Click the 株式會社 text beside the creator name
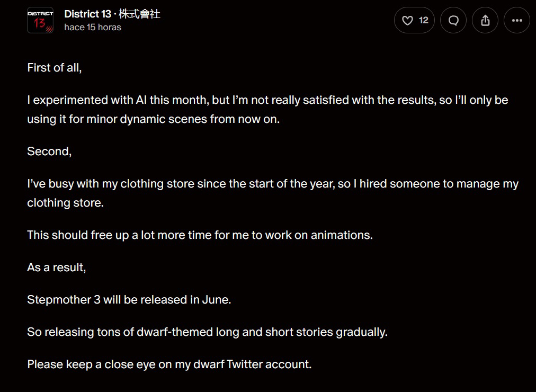This screenshot has height=392, width=536. click(139, 14)
